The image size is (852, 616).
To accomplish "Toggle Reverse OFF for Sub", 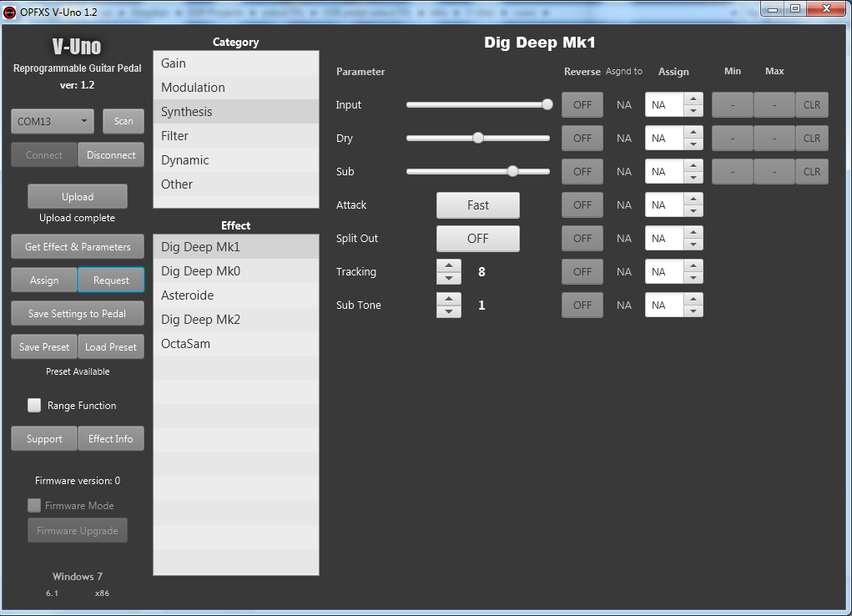I will coord(582,171).
